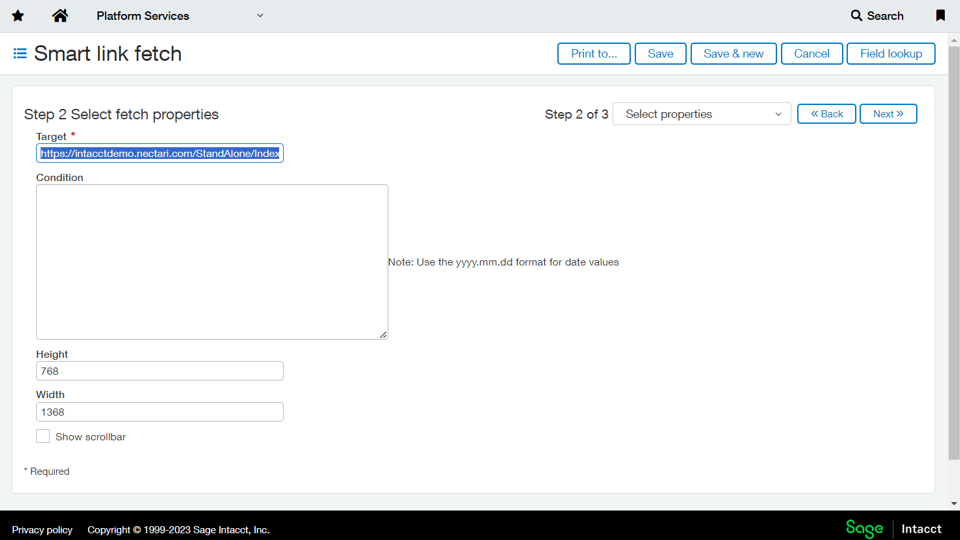The width and height of the screenshot is (960, 540).
Task: Go Back to the previous step
Action: (826, 114)
